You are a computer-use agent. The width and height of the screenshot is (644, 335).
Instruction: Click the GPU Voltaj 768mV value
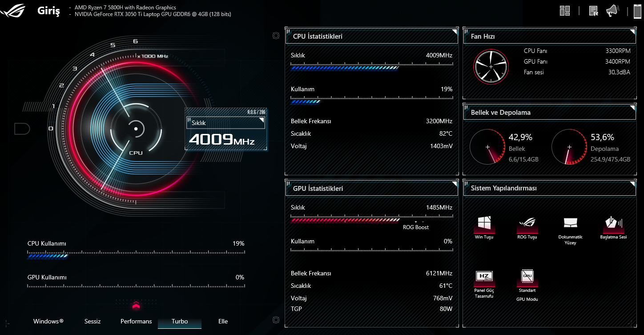pyautogui.click(x=442, y=298)
